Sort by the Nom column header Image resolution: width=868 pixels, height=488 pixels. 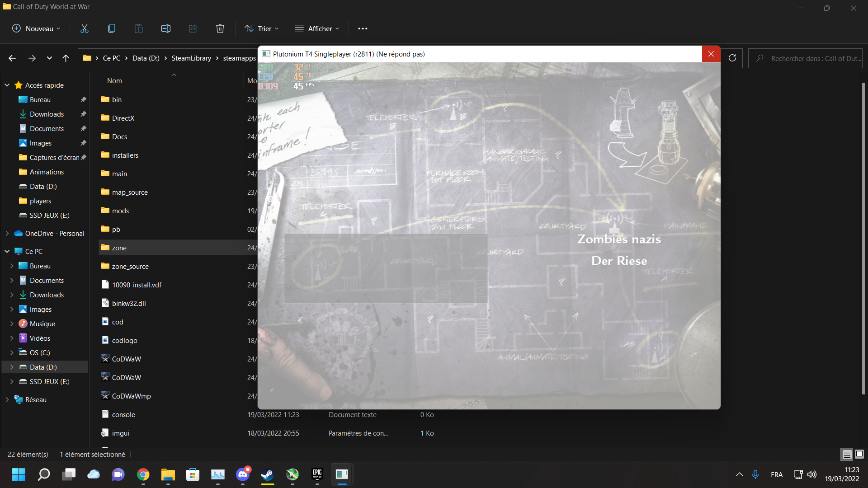tap(114, 80)
